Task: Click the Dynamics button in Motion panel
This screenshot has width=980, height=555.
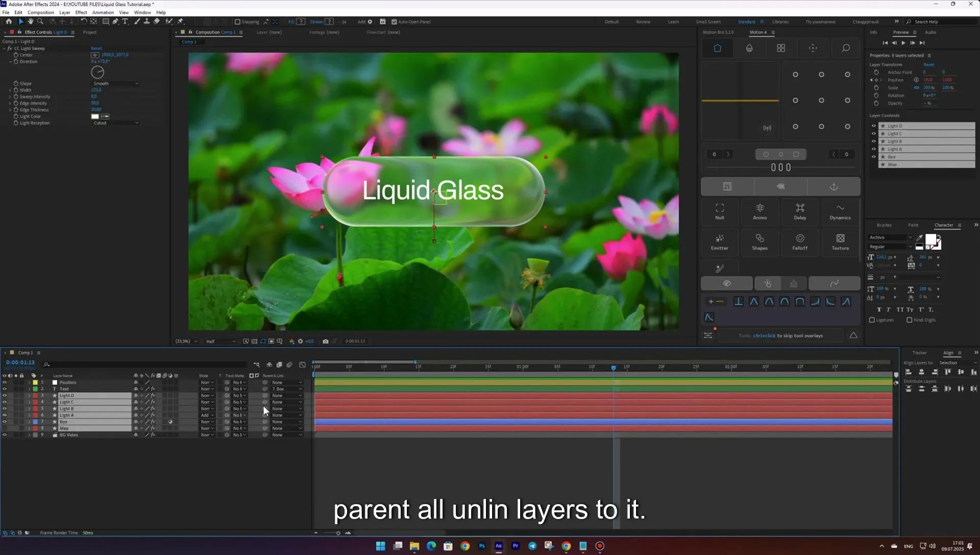Action: click(840, 212)
